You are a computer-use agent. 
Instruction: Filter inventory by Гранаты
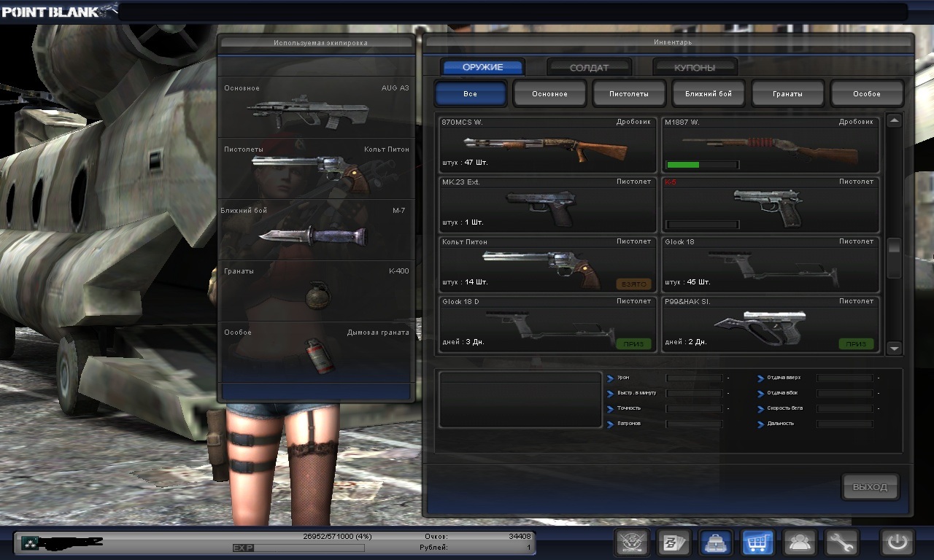click(788, 93)
